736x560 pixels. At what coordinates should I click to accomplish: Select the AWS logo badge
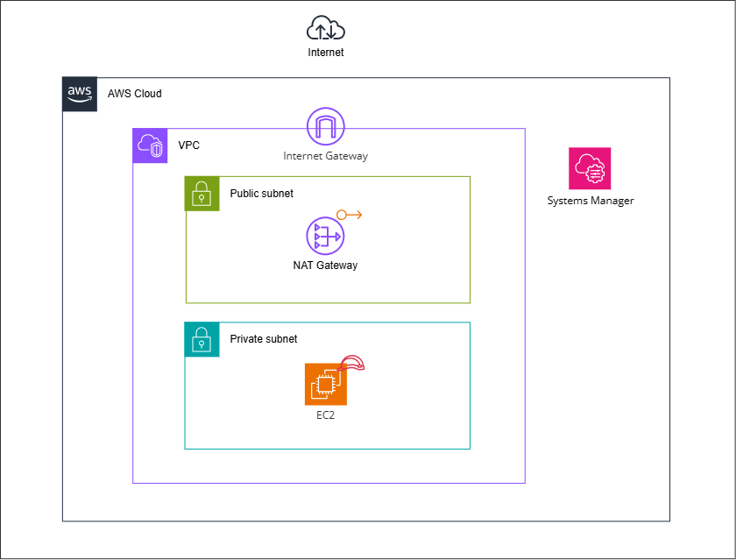coord(80,95)
